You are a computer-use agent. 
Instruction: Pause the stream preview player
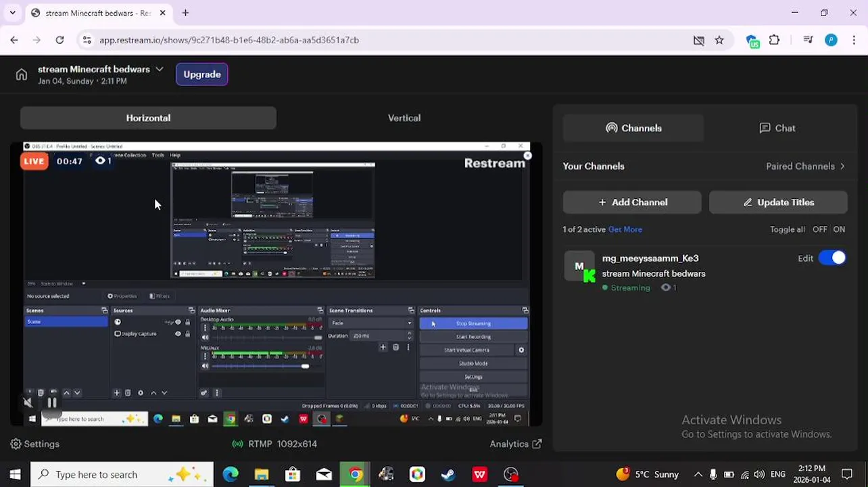point(52,402)
